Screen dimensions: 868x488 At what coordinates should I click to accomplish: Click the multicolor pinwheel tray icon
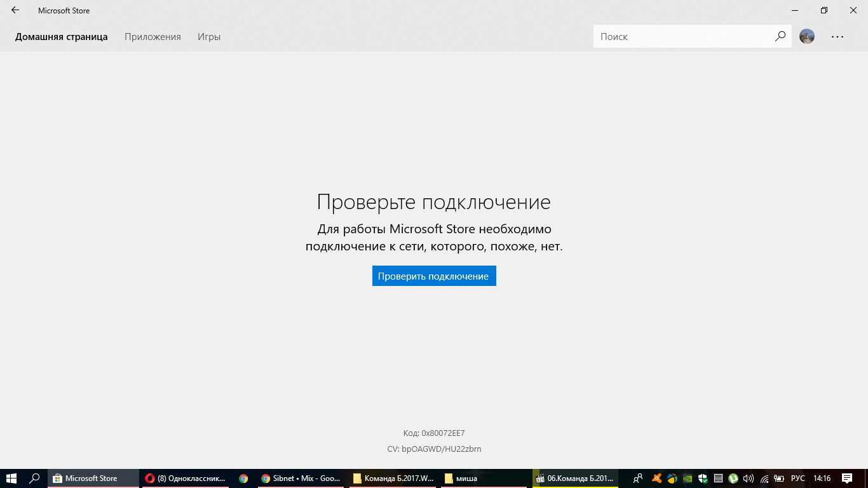tap(672, 478)
